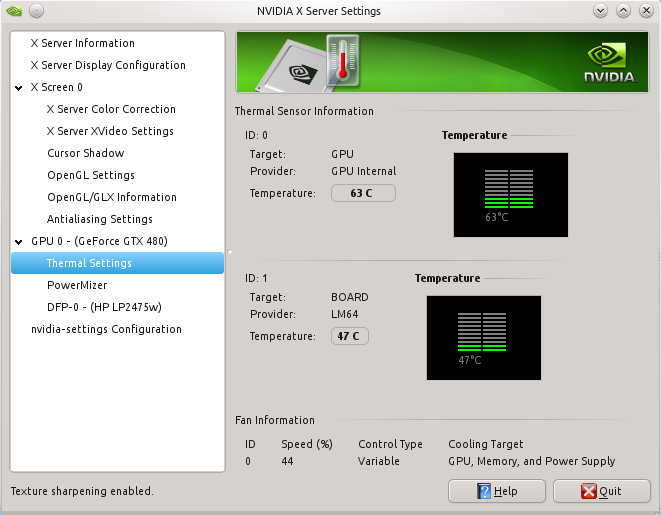Click the BOARD target value
The image size is (661, 515).
point(349,297)
